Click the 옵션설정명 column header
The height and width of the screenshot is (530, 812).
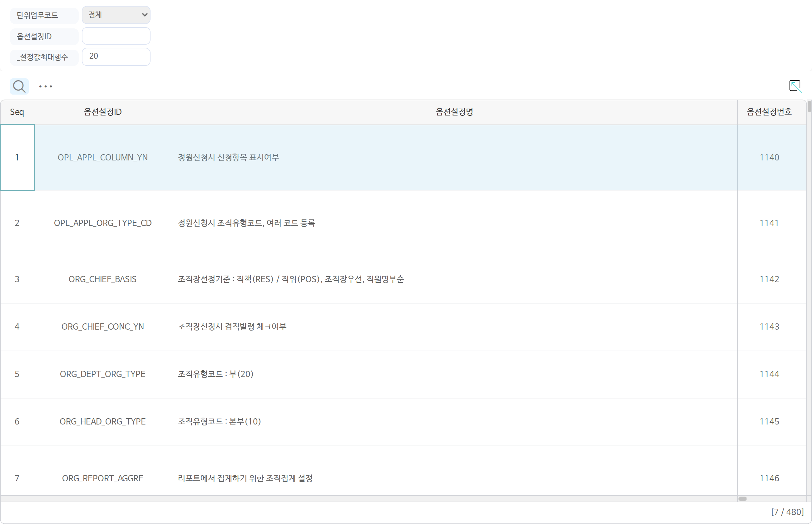(454, 112)
